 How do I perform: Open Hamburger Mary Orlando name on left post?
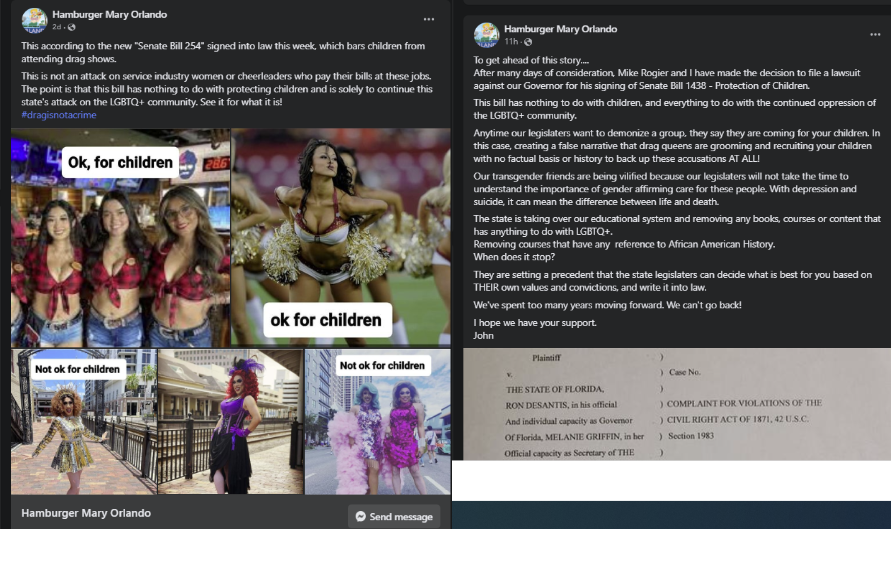point(109,14)
